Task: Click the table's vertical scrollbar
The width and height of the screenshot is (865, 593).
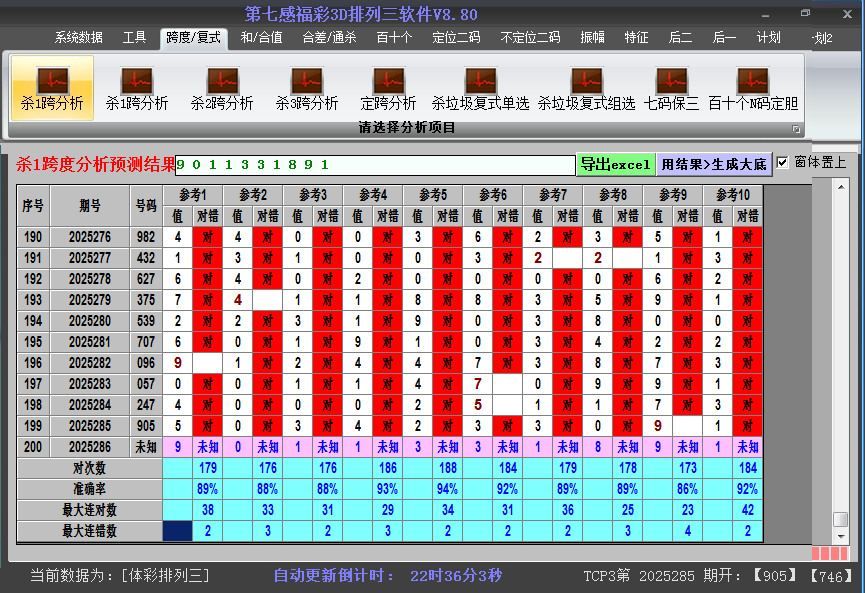Action: [x=841, y=350]
